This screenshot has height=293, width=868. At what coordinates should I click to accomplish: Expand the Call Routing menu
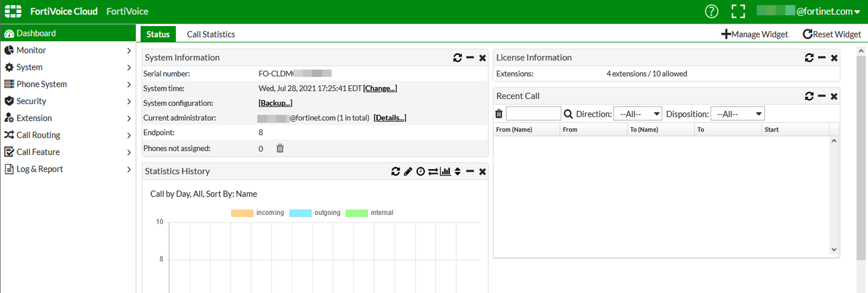(x=38, y=135)
